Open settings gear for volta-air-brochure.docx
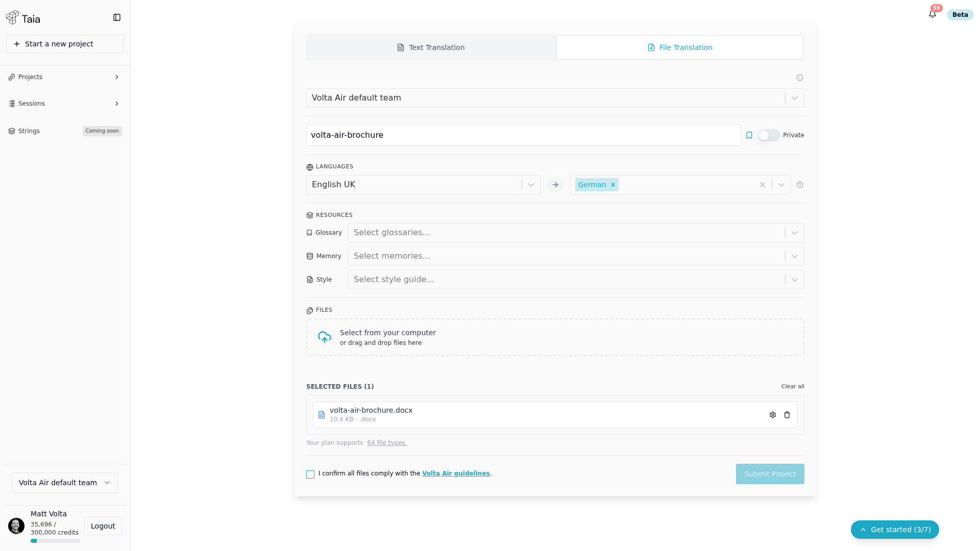 click(x=773, y=415)
